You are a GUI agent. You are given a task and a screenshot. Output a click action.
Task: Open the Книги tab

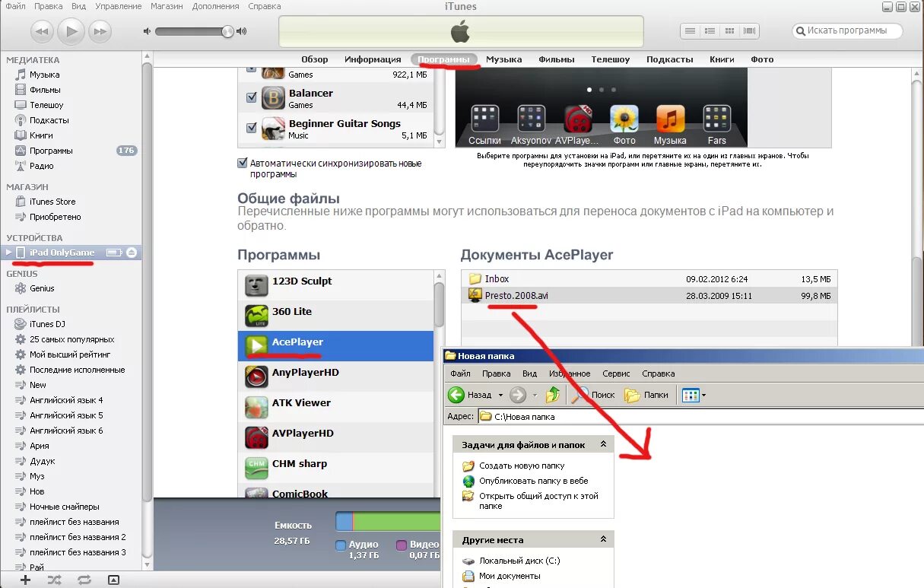pyautogui.click(x=722, y=59)
